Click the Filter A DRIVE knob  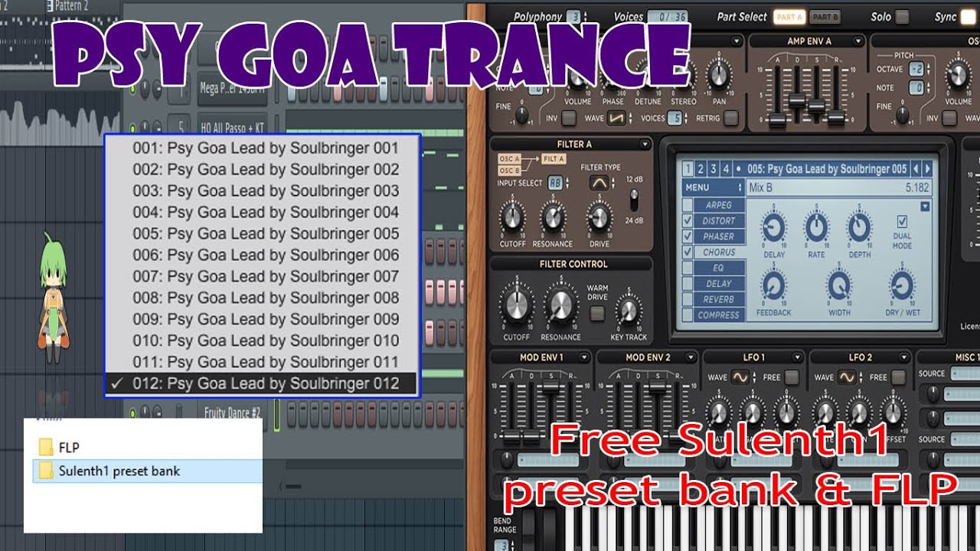[x=599, y=218]
